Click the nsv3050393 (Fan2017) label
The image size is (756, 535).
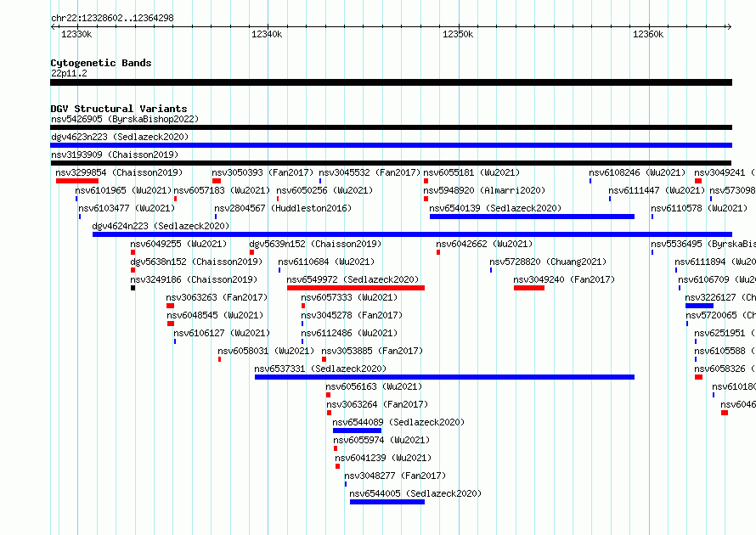coord(262,172)
